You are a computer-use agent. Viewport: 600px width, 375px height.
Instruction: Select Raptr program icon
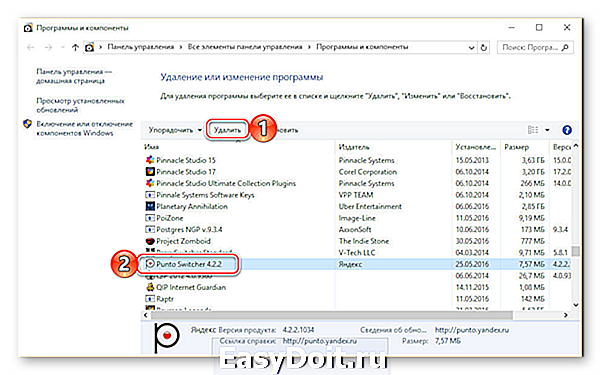(150, 298)
